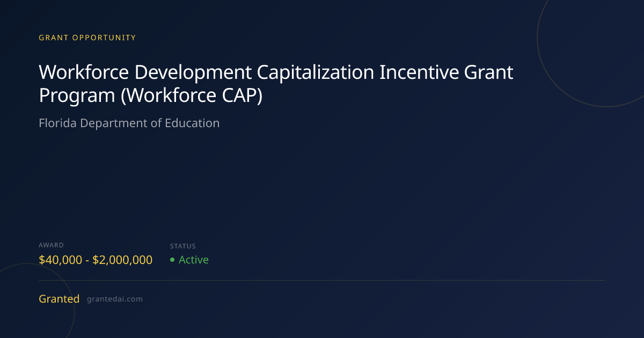Click the 'GRANT OPPORTUNITY' label
This screenshot has width=644, height=338.
87,38
